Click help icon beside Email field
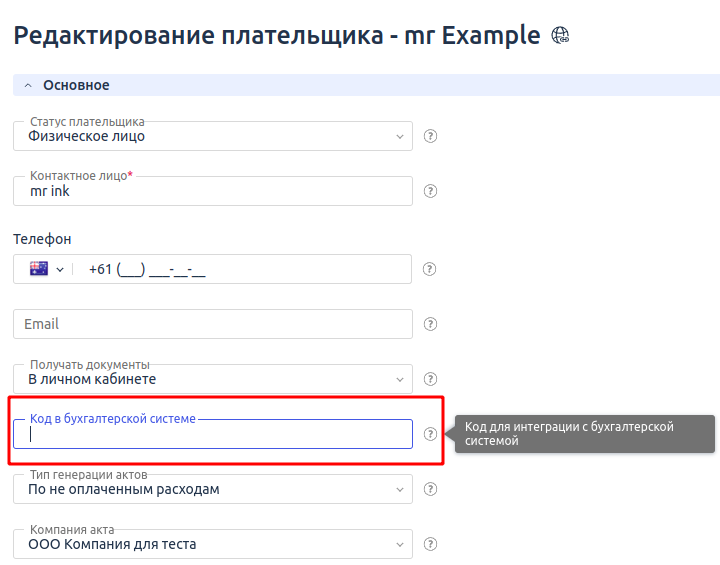The image size is (720, 565). 431,324
